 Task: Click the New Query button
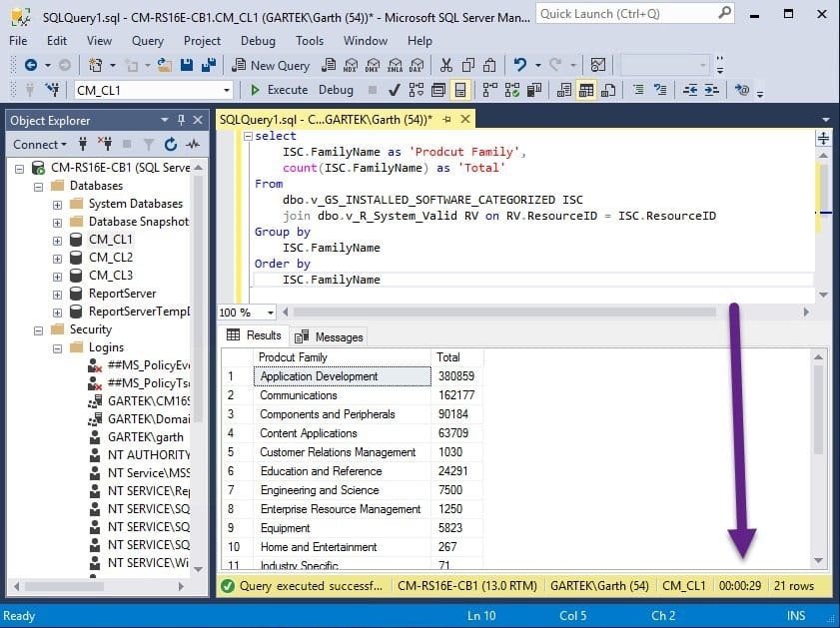(271, 65)
